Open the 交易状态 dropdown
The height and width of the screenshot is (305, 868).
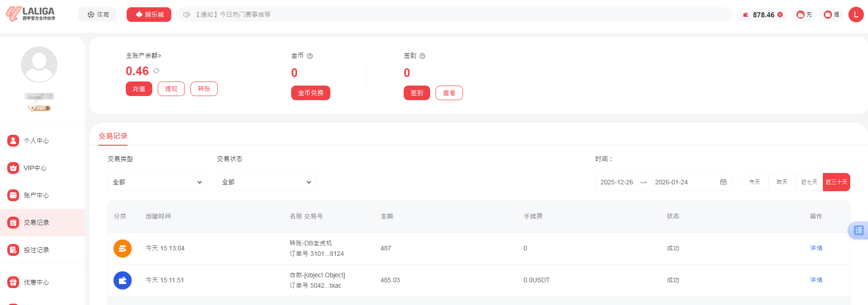267,182
